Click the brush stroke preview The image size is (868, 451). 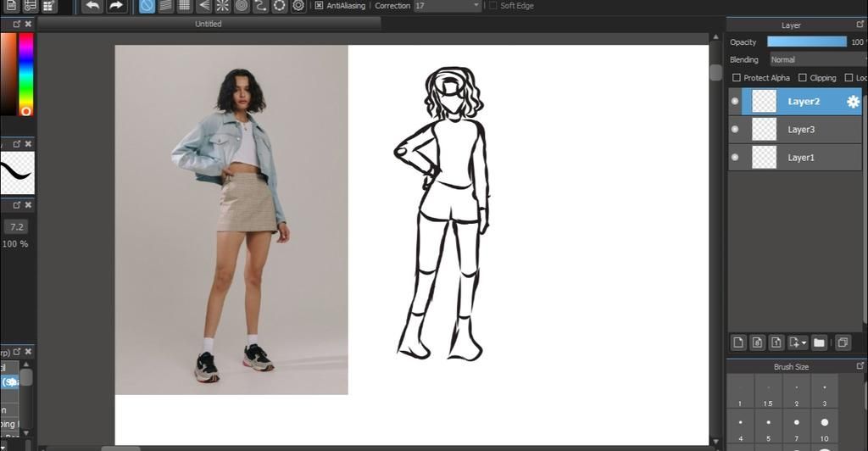click(17, 173)
